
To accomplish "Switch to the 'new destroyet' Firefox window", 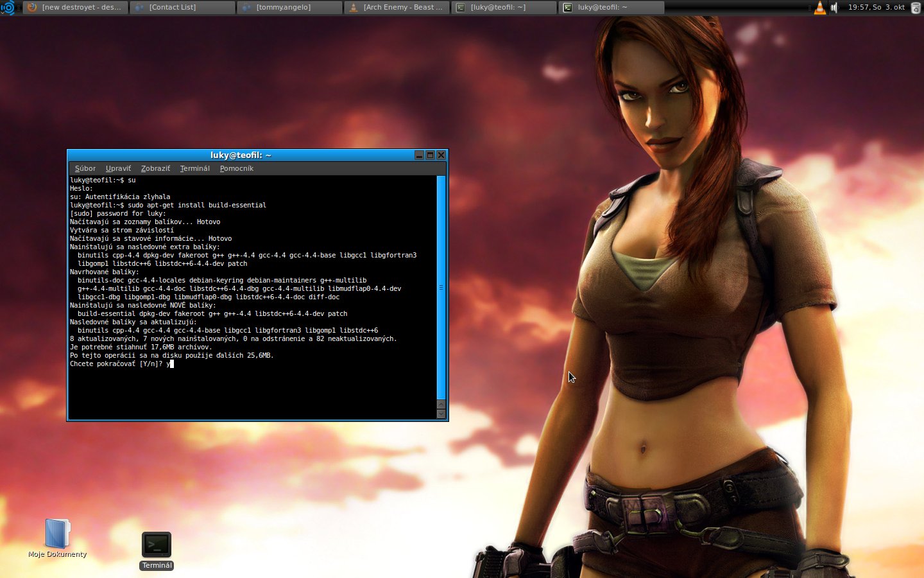I will 76,8.
